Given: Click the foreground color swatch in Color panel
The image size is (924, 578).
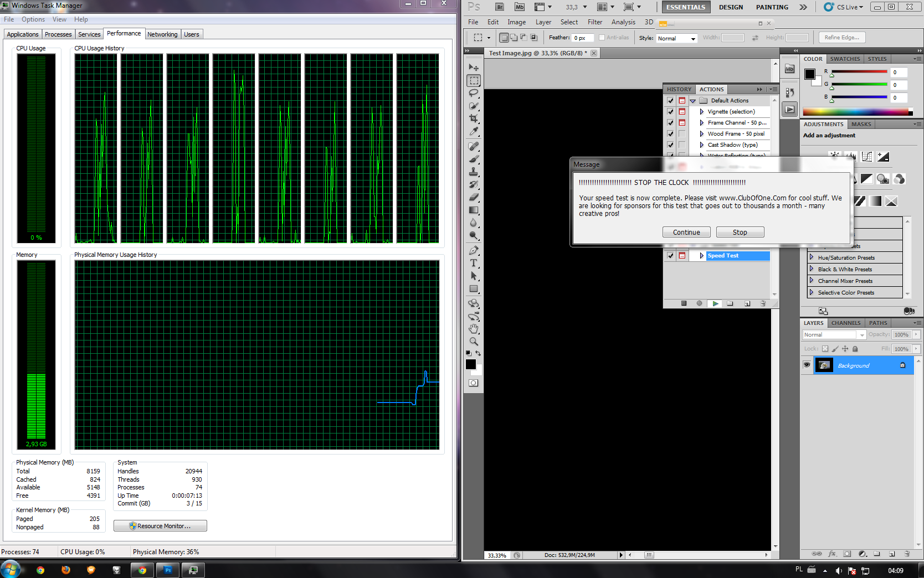Looking at the screenshot, I should click(809, 74).
